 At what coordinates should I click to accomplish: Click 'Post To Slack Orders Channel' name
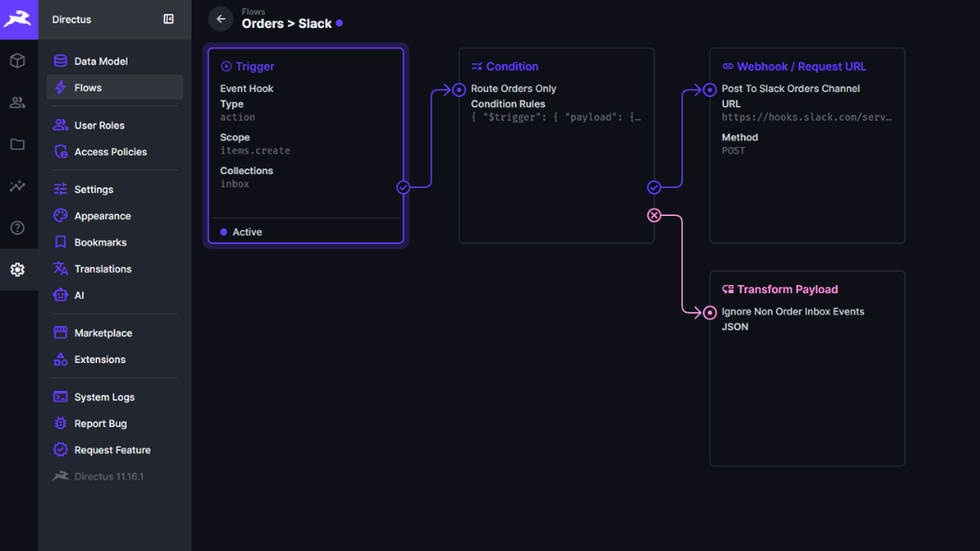pyautogui.click(x=791, y=88)
